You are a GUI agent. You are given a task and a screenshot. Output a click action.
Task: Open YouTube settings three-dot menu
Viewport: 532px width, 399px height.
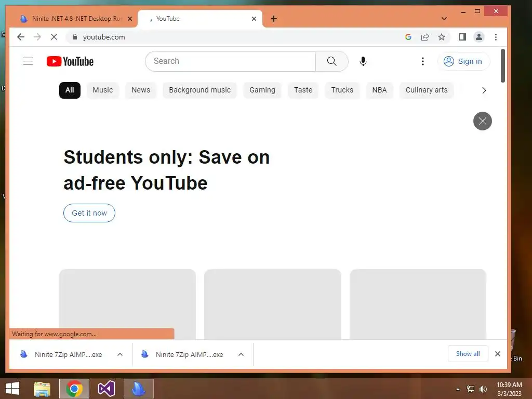pos(422,61)
